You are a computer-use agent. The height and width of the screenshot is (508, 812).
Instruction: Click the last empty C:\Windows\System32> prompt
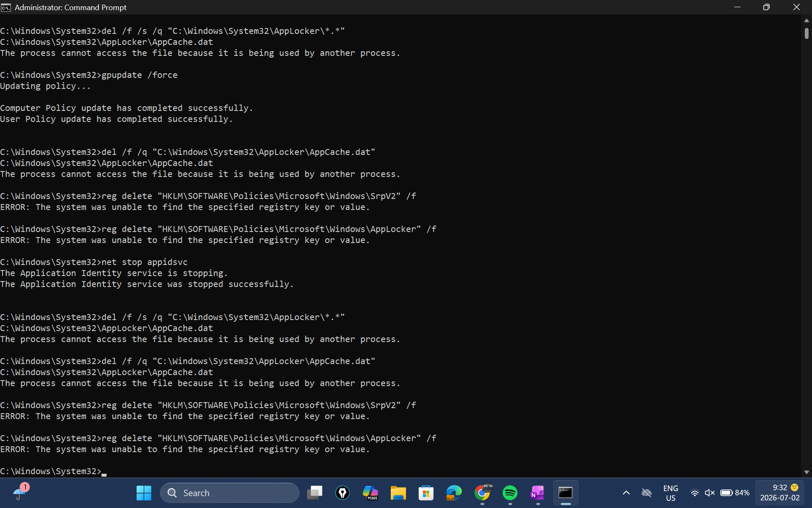[53, 471]
